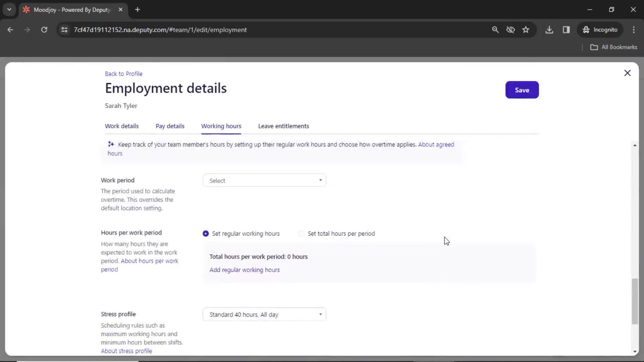Click the favorites/star icon in address bar

coord(526,29)
